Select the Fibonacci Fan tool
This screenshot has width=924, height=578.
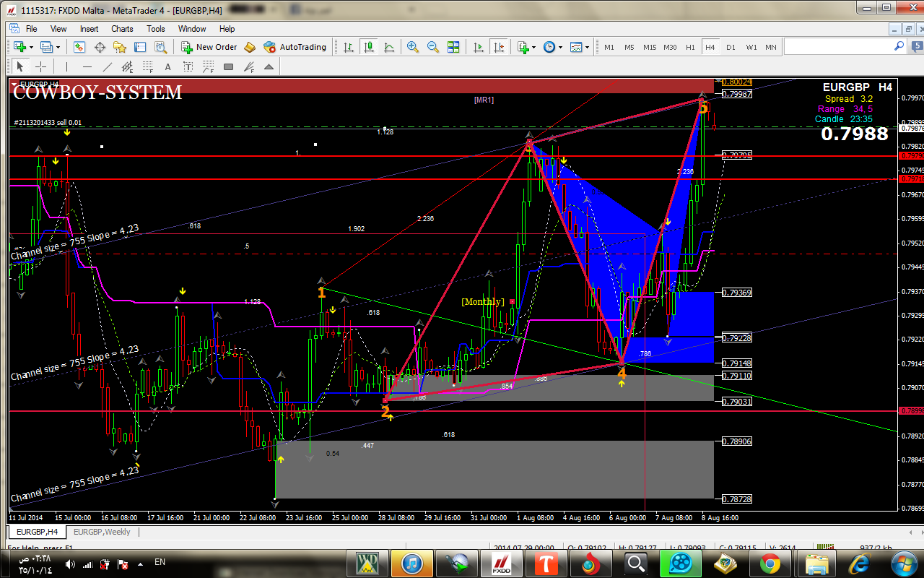tap(249, 66)
